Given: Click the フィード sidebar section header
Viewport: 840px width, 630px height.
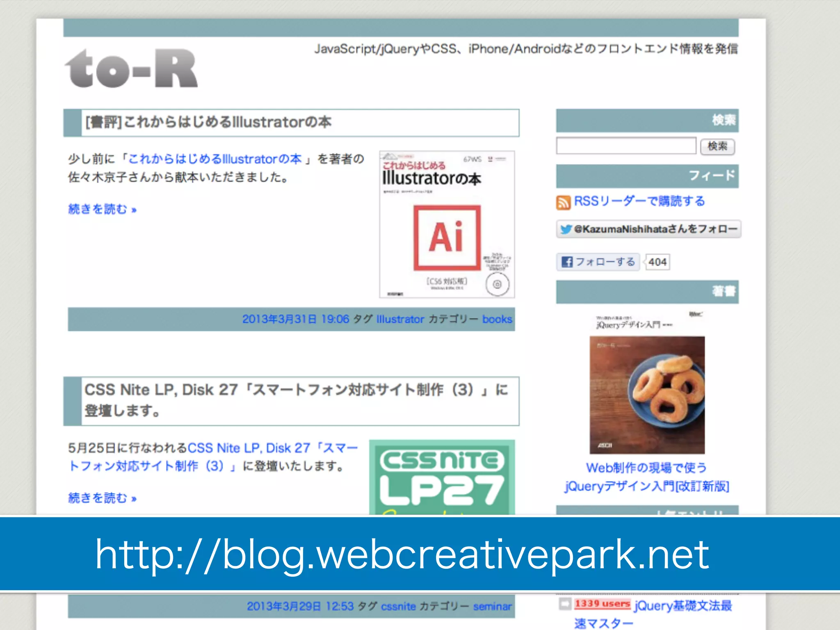Looking at the screenshot, I should click(x=647, y=176).
